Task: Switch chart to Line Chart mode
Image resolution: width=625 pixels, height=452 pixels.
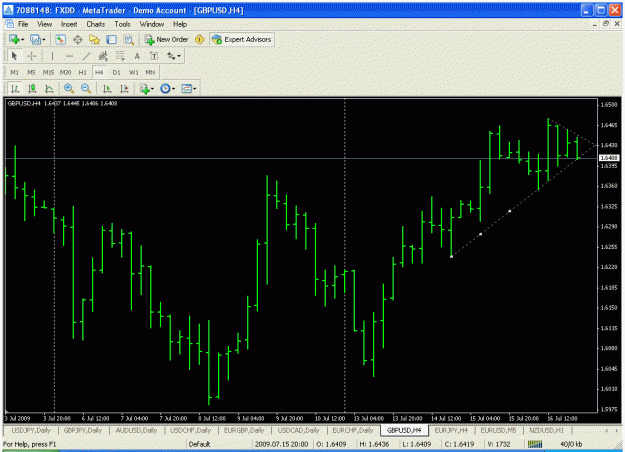Action: (49, 88)
